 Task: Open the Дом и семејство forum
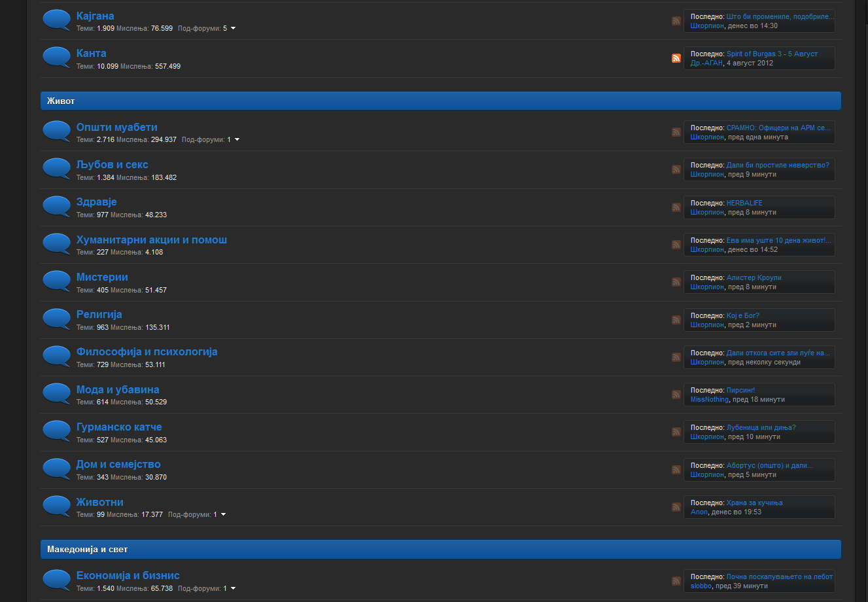point(118,464)
